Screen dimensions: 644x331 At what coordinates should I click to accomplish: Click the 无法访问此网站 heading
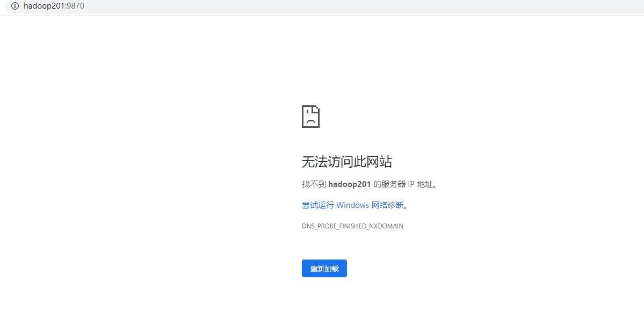click(346, 162)
